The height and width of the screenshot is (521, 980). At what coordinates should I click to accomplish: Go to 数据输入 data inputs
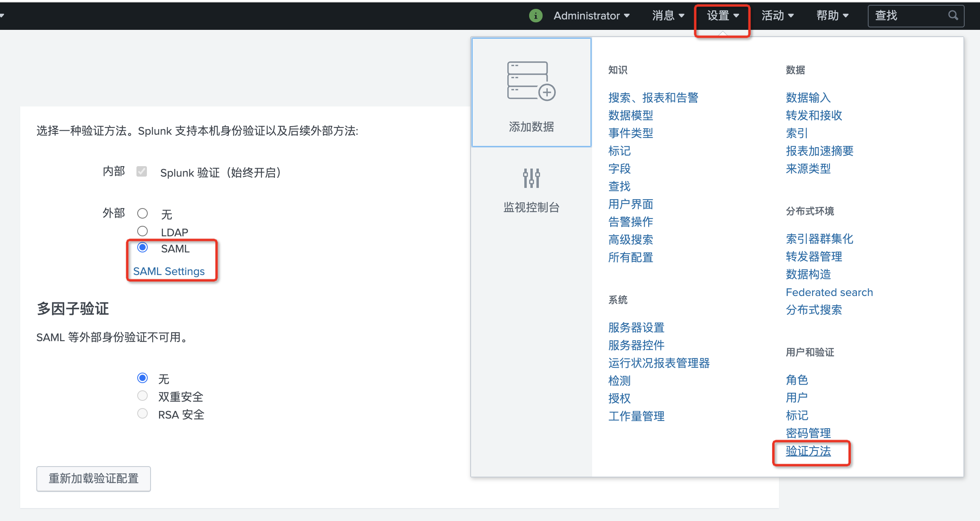[x=808, y=98]
